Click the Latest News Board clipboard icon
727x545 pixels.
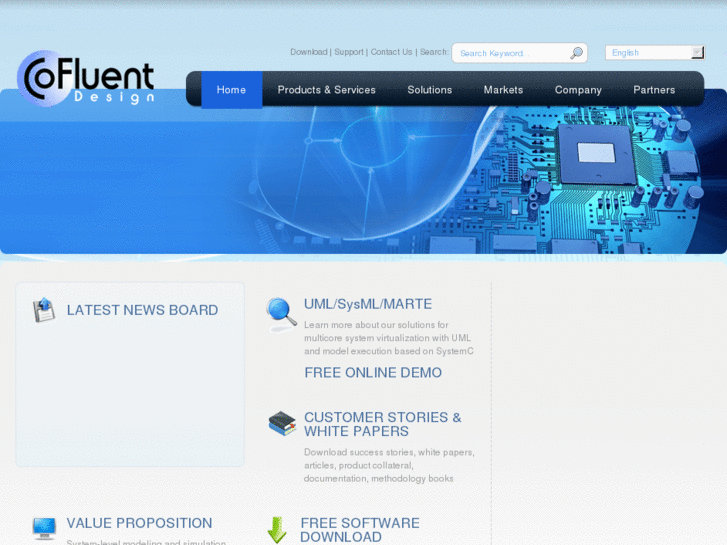[x=44, y=310]
